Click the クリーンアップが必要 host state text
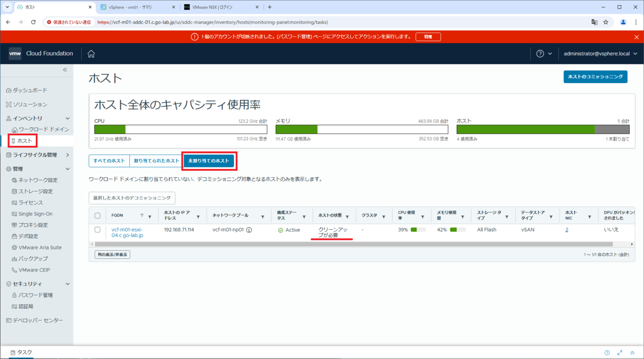Screen dimensions: 644x359 point(333,232)
